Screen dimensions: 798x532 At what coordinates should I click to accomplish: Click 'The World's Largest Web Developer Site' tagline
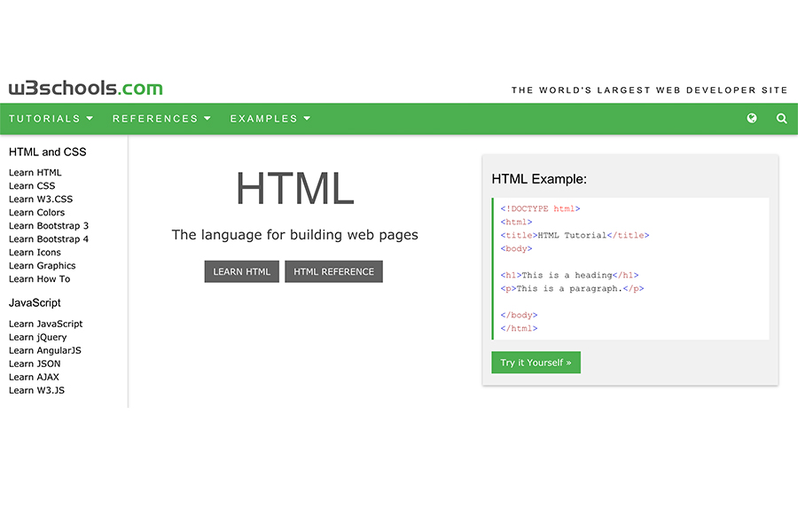[649, 90]
